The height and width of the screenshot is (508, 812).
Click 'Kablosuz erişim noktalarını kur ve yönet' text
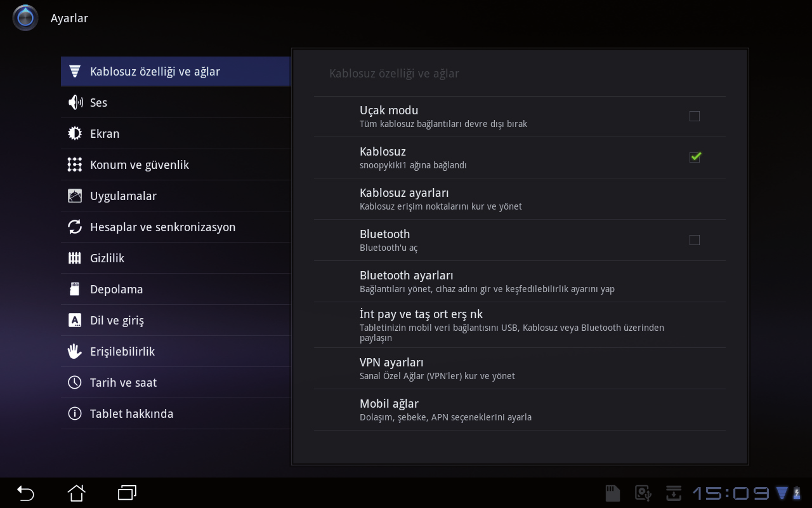coord(441,206)
